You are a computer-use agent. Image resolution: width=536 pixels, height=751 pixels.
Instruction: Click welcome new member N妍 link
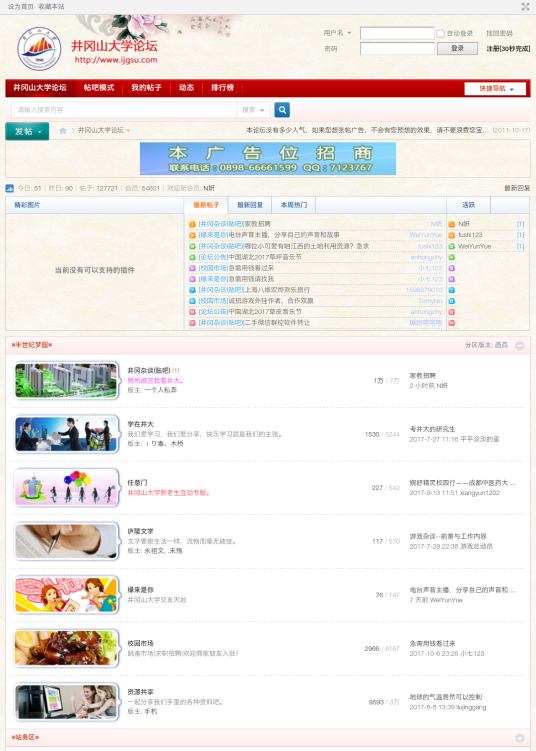209,188
